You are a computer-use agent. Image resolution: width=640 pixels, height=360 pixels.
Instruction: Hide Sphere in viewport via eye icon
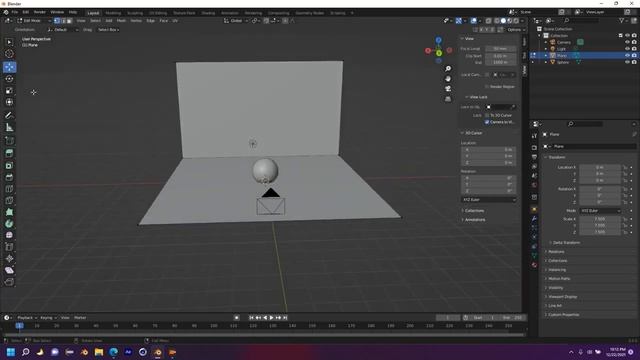pos(627,62)
